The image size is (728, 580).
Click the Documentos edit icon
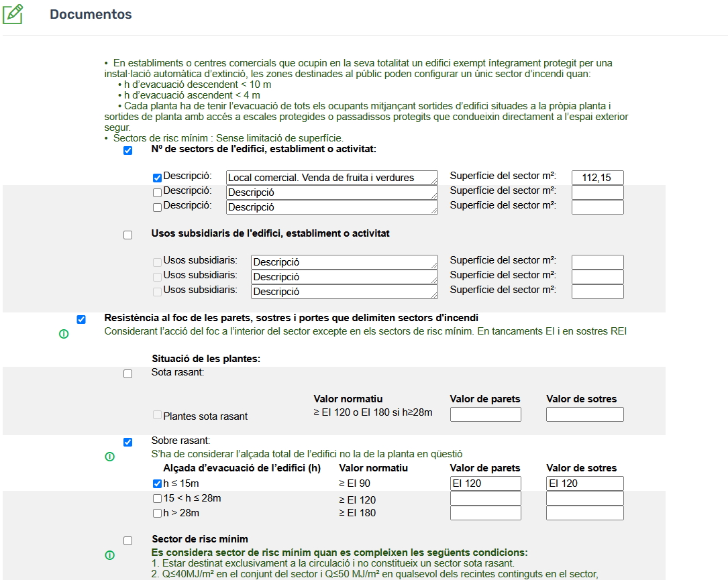click(13, 14)
